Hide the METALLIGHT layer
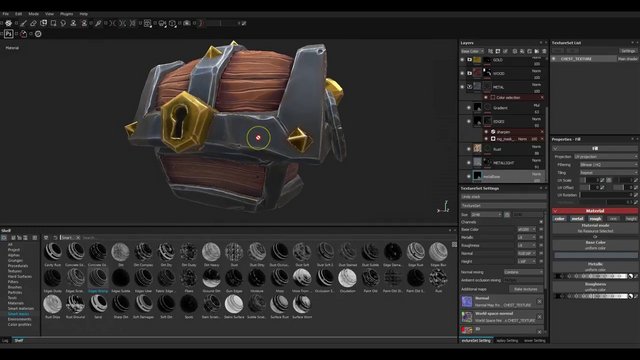This screenshot has height=360, width=640. (x=469, y=162)
